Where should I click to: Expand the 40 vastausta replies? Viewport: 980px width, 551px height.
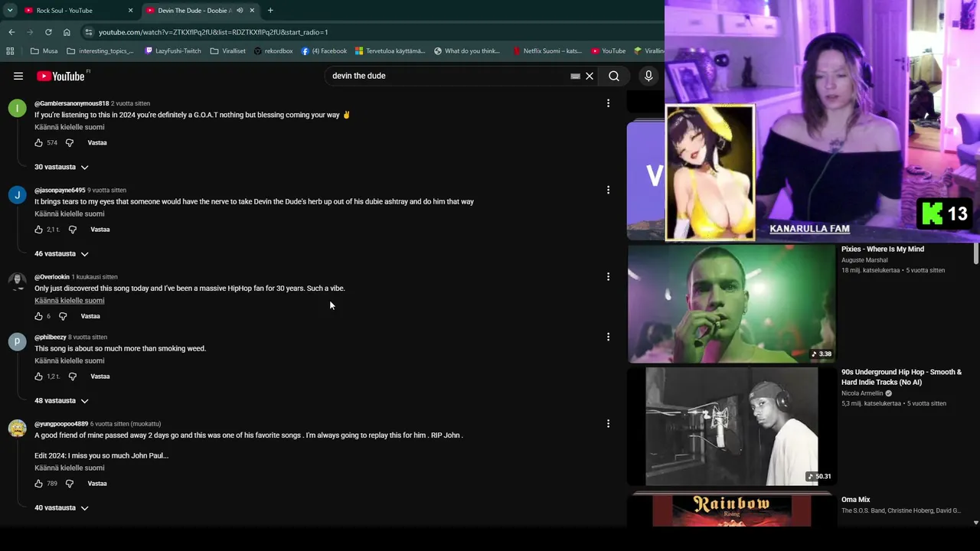tap(61, 507)
